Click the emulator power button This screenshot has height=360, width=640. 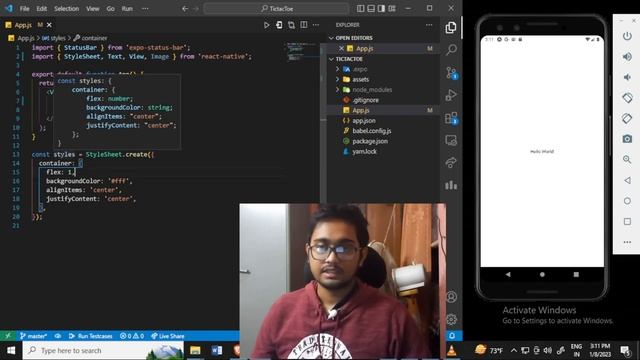point(627,36)
